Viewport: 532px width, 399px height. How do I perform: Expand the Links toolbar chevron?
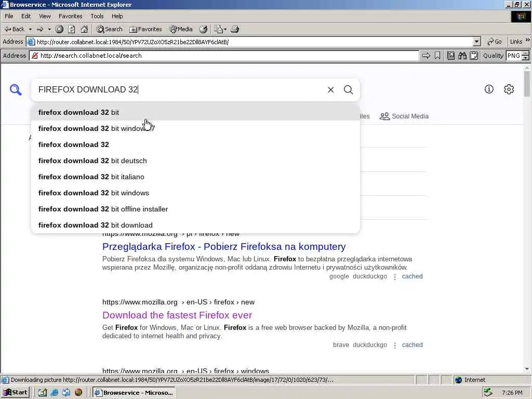click(x=528, y=40)
